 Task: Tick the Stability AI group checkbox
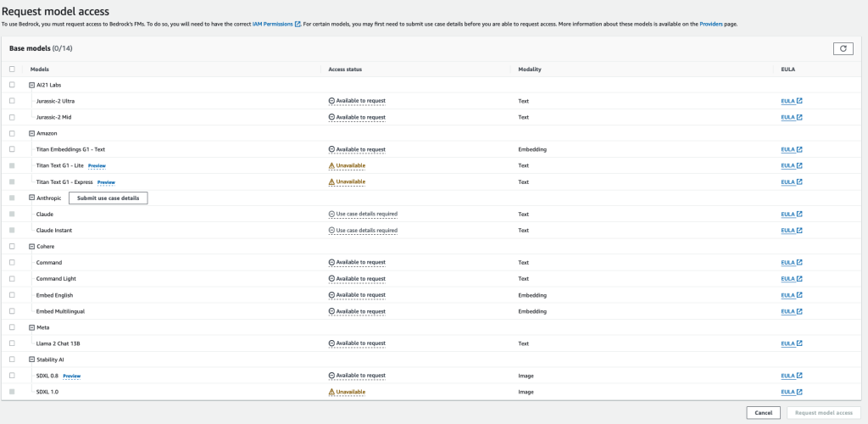click(12, 360)
